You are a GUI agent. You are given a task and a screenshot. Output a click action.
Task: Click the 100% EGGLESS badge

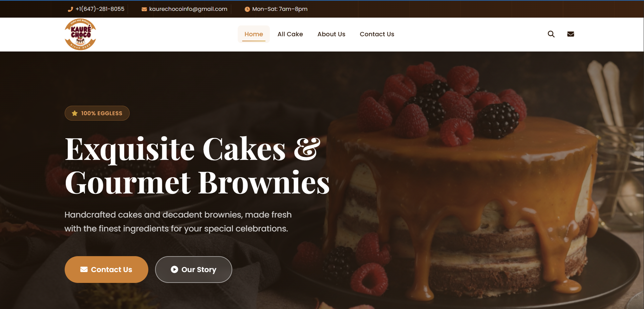[97, 113]
